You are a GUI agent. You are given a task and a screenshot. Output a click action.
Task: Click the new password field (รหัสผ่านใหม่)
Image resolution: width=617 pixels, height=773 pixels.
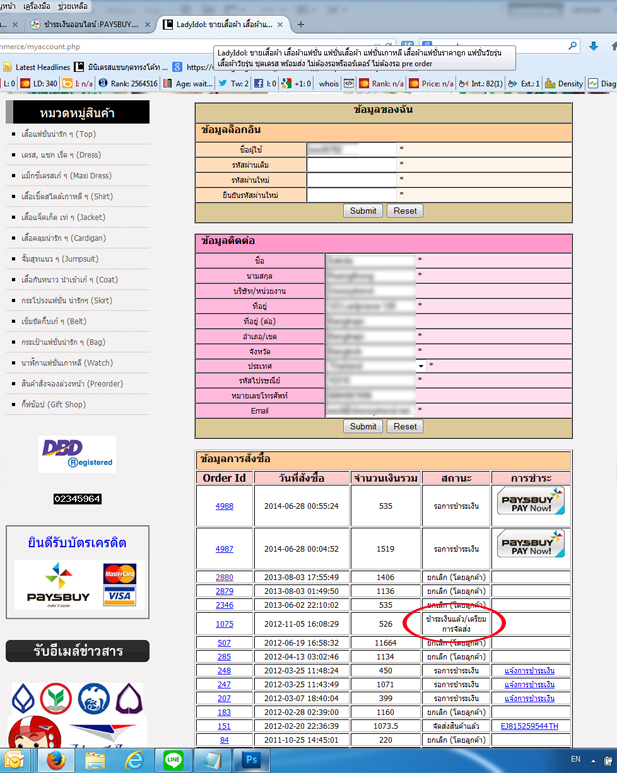coord(351,180)
